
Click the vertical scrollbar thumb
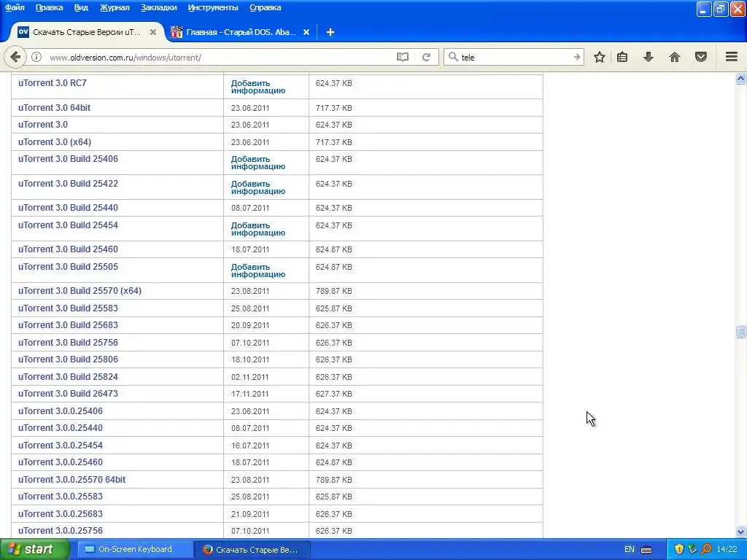(x=740, y=332)
